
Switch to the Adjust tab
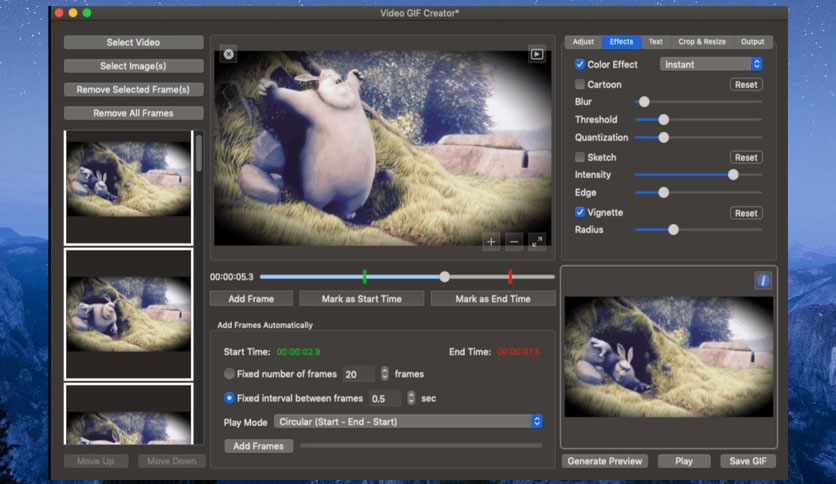tap(583, 42)
